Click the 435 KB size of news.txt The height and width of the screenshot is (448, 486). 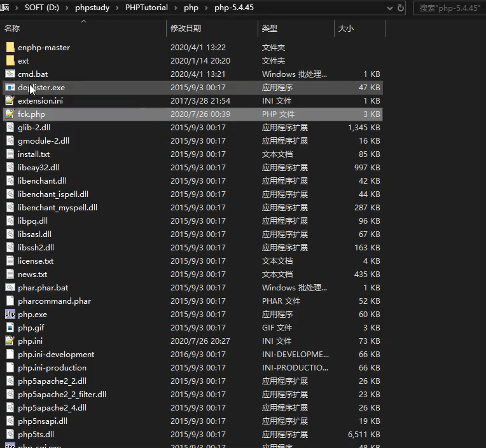click(367, 274)
